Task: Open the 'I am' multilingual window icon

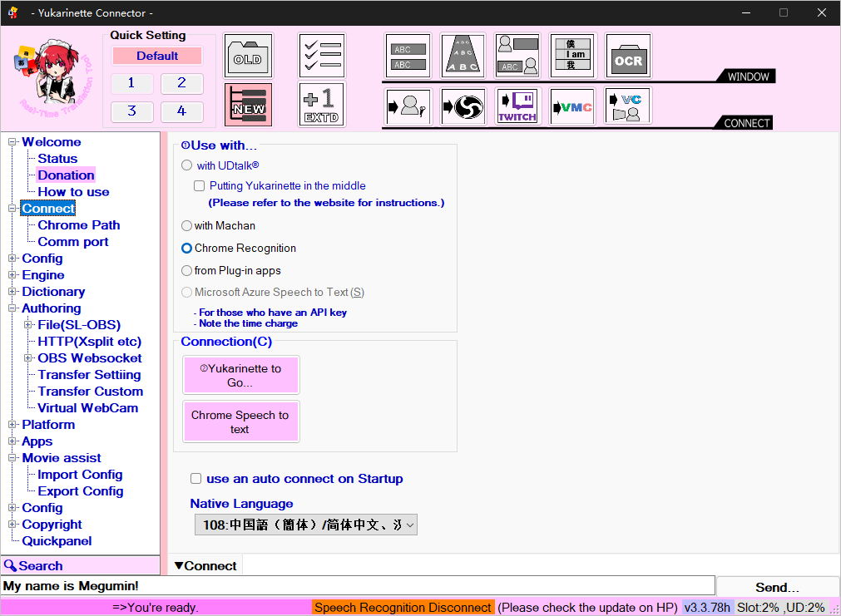Action: (572, 56)
